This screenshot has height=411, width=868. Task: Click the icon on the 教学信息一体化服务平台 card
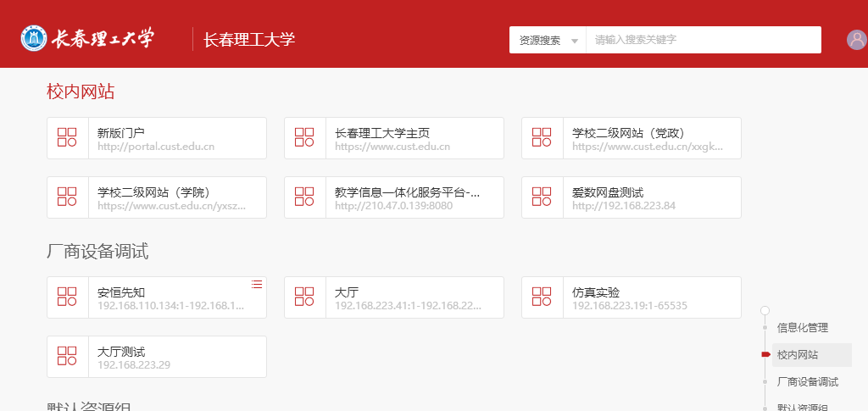click(304, 197)
